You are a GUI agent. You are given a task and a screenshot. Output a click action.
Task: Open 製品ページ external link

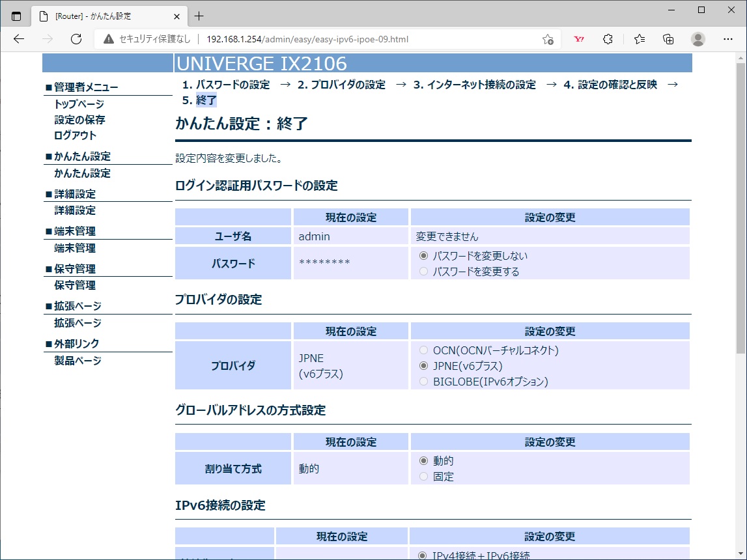78,361
